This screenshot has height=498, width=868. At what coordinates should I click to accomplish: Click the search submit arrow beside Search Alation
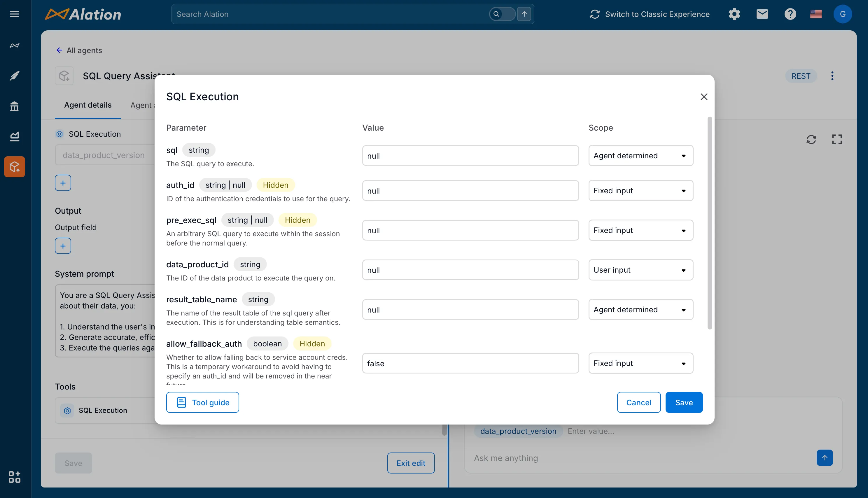[524, 14]
